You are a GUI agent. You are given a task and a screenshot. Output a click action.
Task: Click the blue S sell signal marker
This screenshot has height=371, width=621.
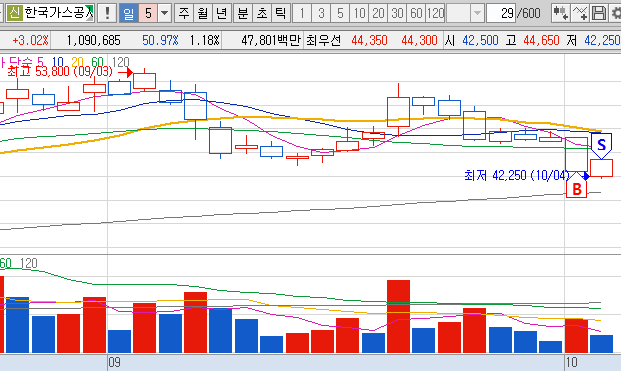(601, 145)
